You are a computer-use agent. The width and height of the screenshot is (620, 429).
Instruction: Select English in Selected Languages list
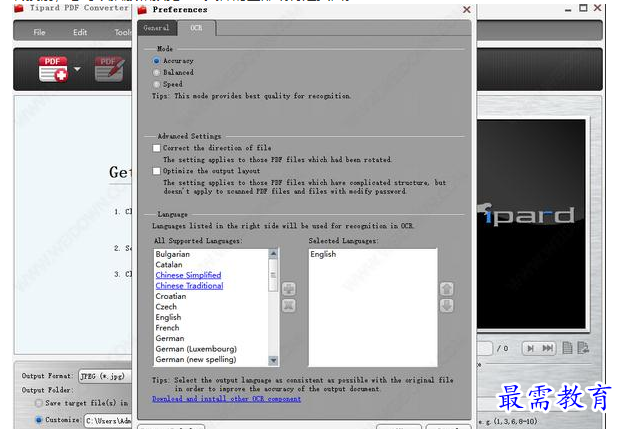323,254
